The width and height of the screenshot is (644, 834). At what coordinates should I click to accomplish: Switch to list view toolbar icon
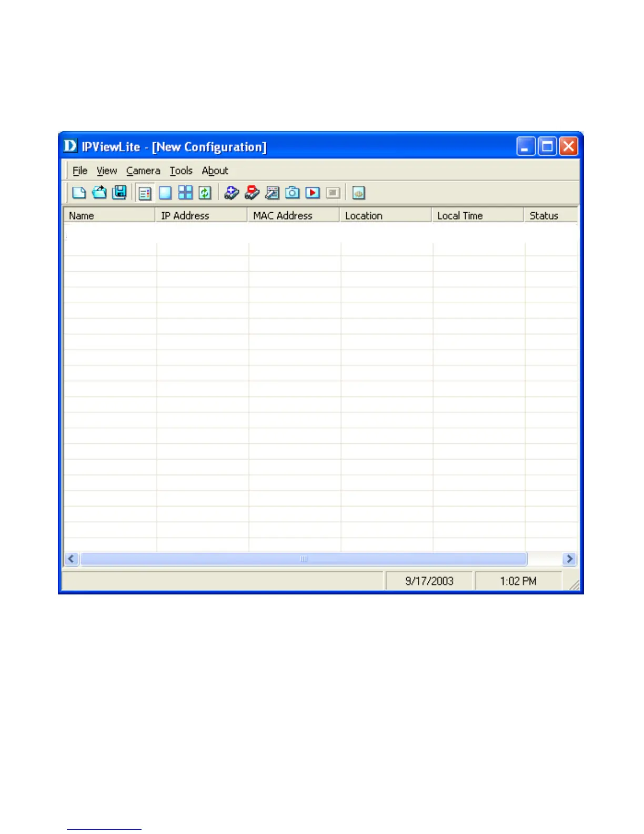145,193
